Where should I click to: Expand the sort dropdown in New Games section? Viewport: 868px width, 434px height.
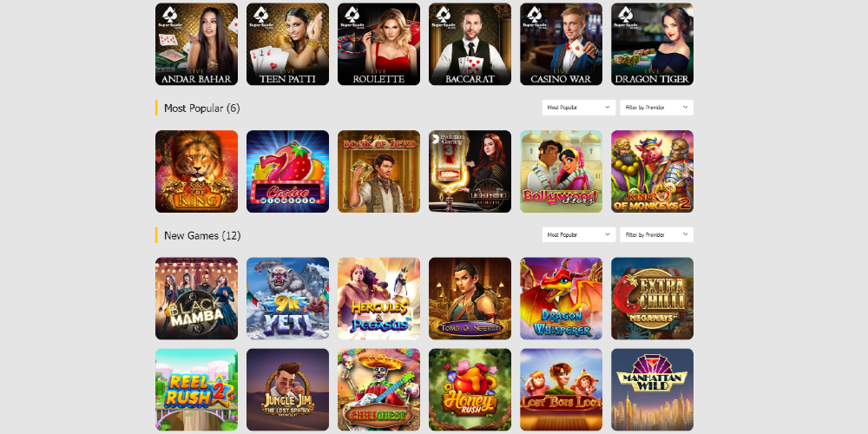[578, 234]
